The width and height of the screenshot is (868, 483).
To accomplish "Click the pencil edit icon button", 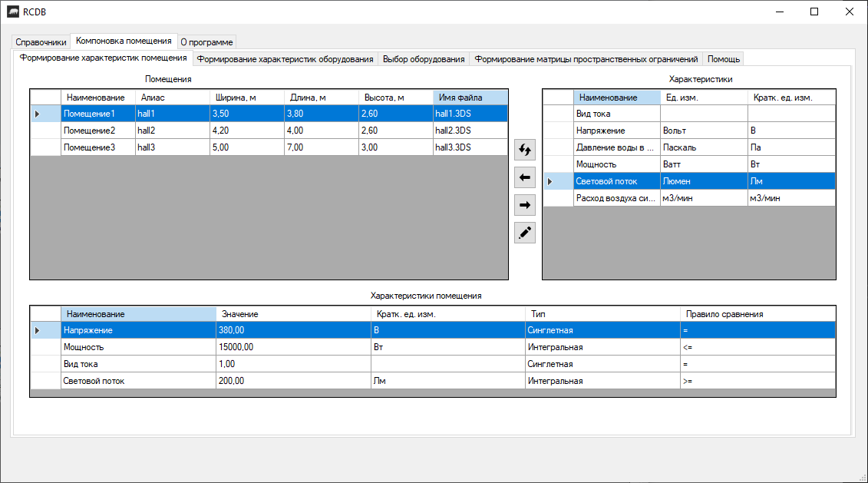I will [x=525, y=233].
